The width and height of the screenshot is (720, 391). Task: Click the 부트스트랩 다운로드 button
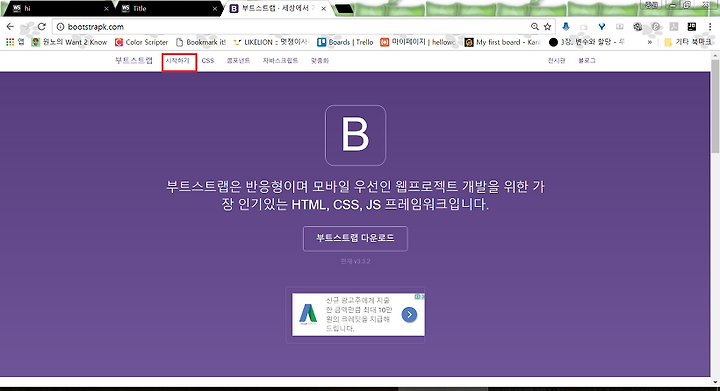(x=355, y=239)
